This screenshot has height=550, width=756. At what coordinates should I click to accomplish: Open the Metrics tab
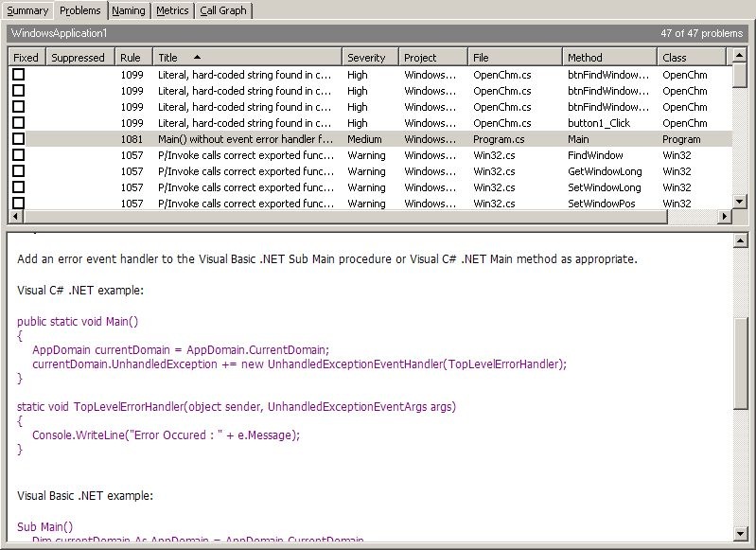tap(173, 10)
